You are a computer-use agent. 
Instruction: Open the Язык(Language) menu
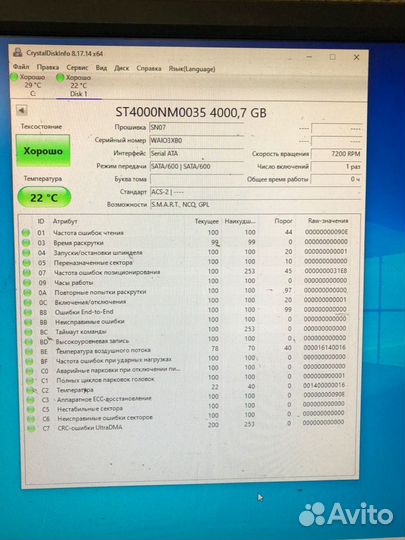(x=192, y=69)
